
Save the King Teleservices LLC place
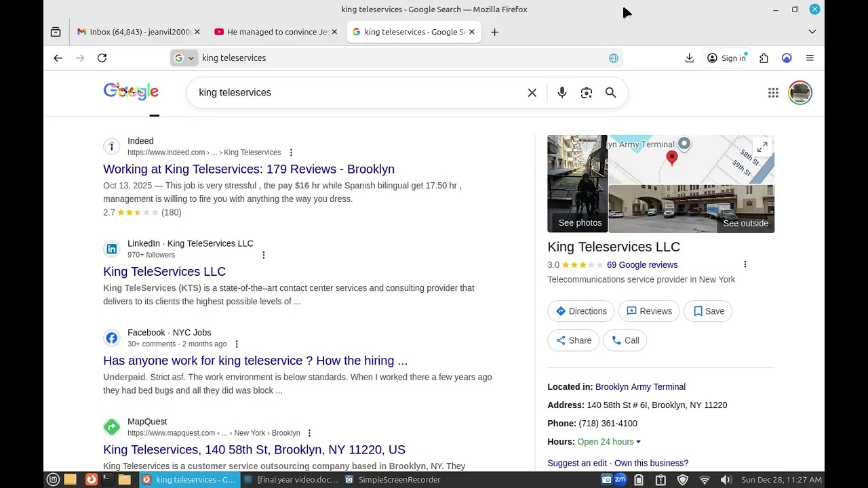pyautogui.click(x=709, y=311)
